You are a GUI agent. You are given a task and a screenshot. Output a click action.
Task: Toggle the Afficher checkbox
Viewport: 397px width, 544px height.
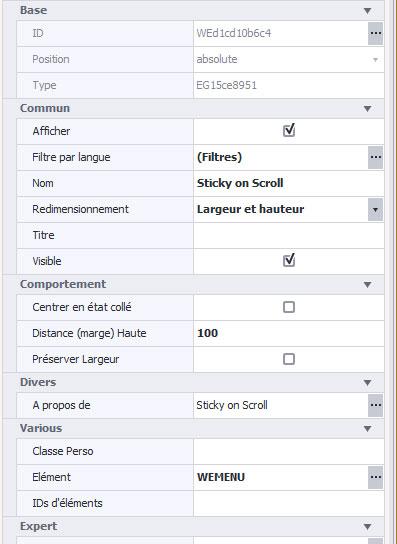[289, 131]
